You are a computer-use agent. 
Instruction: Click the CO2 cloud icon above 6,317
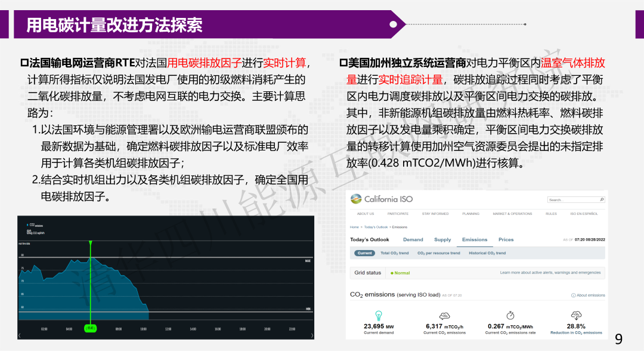point(444,316)
